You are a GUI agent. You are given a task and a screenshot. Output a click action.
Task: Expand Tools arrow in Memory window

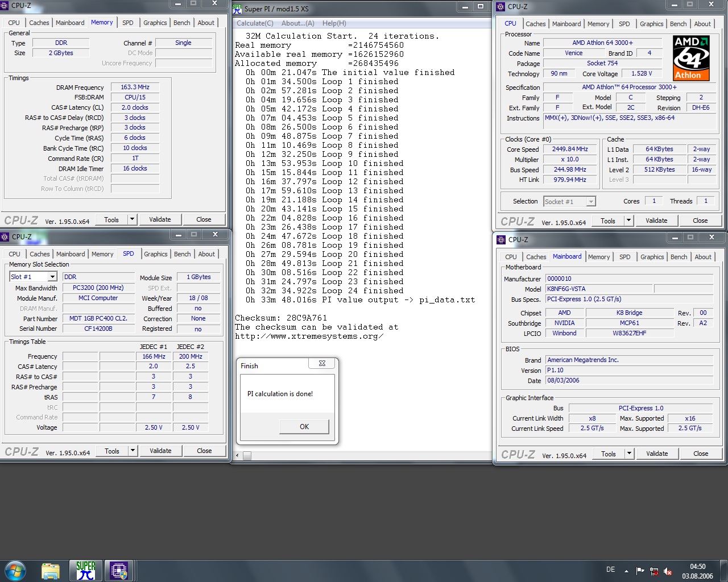[x=132, y=219]
